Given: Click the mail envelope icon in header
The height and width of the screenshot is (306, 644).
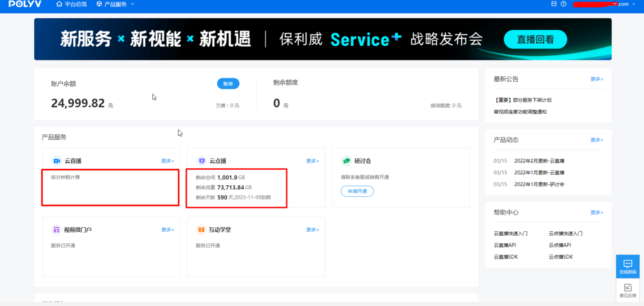Looking at the screenshot, I should pyautogui.click(x=554, y=4).
